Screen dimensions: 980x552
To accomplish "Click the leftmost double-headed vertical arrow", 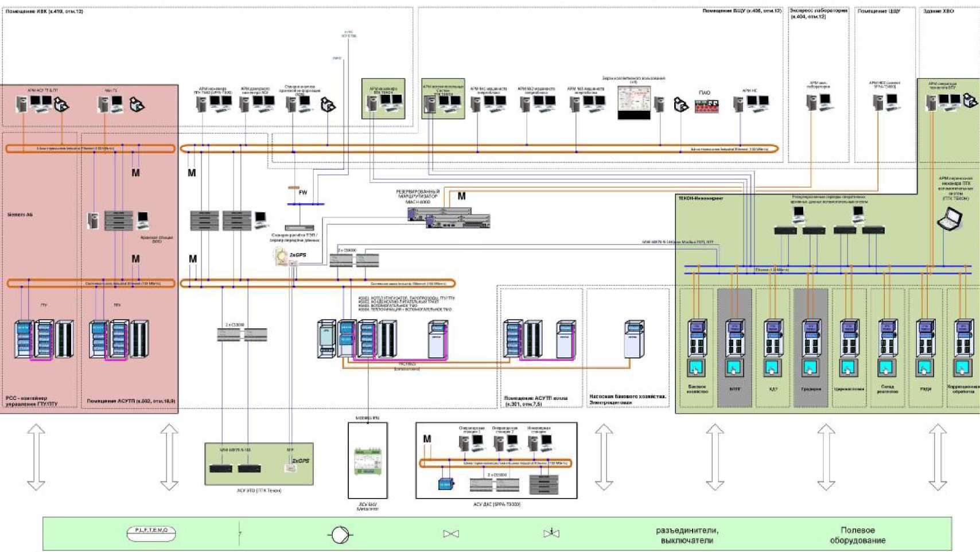I will 36,457.
